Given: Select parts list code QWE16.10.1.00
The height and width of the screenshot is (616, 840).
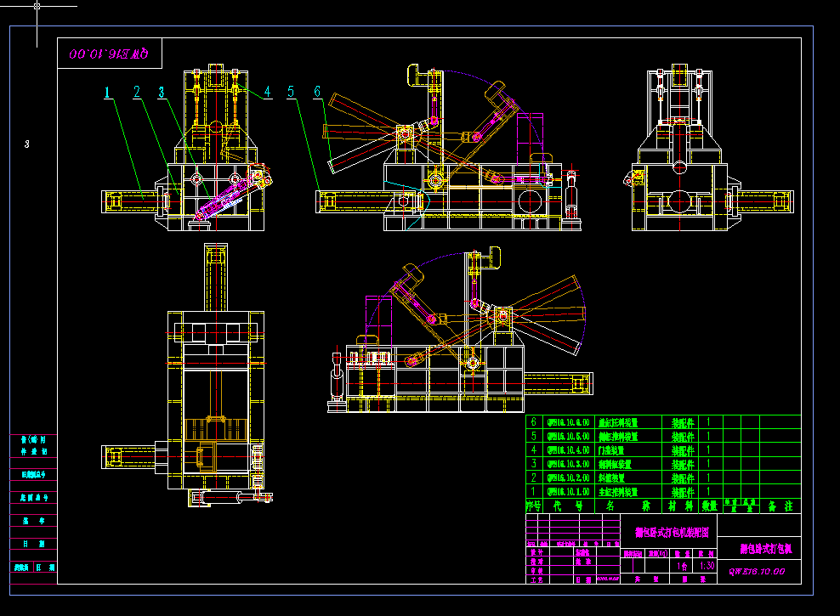Looking at the screenshot, I should pyautogui.click(x=569, y=492).
